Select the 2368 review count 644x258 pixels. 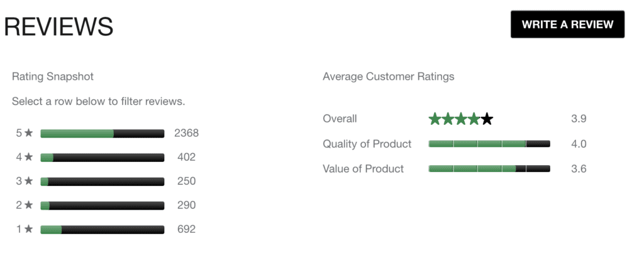pyautogui.click(x=186, y=133)
